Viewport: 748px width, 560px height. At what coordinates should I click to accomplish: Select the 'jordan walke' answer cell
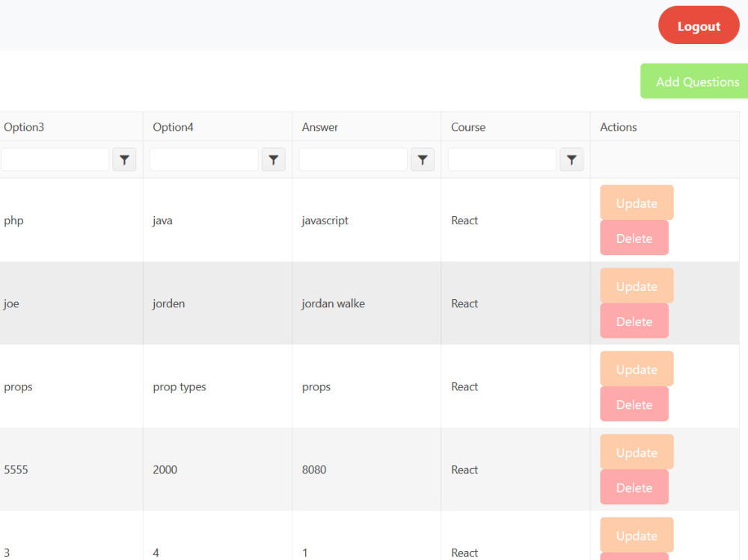pyautogui.click(x=367, y=303)
